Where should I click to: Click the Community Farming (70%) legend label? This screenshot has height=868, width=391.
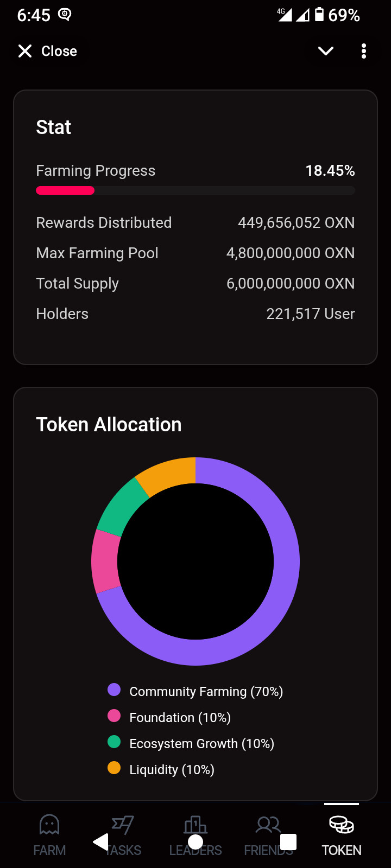tap(206, 692)
